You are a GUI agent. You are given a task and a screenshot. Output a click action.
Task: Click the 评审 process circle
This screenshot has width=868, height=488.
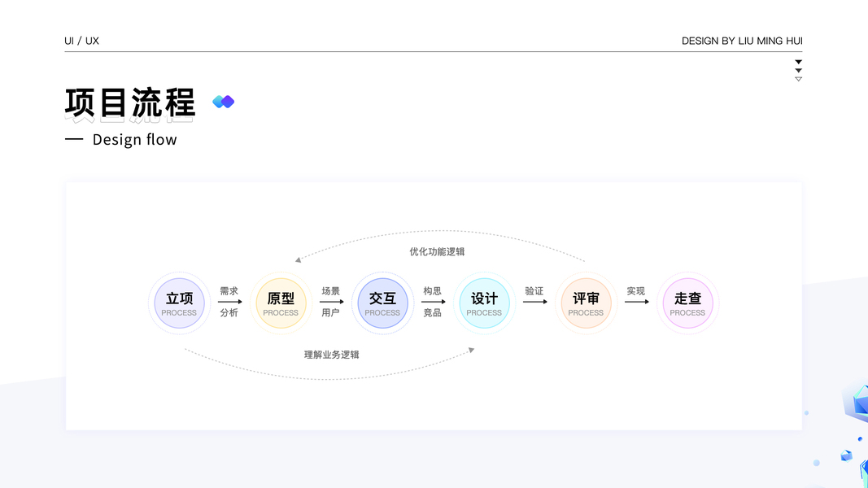point(586,303)
